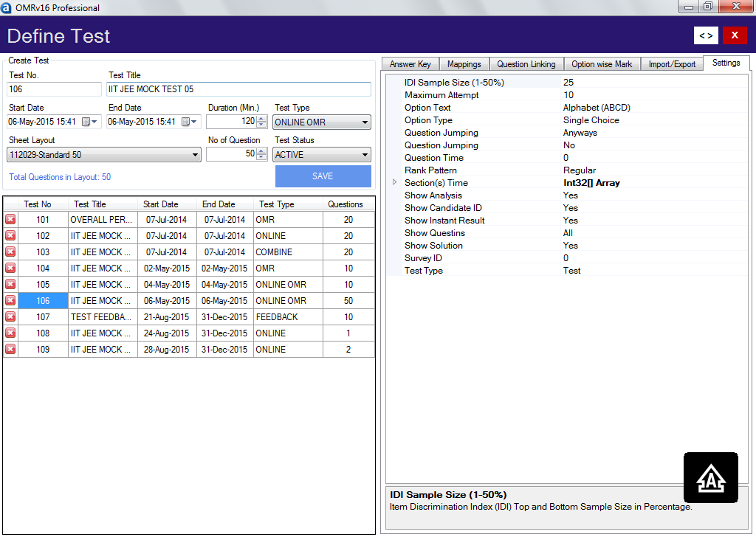This screenshot has height=537, width=756.
Task: Click the Int32[] Array value
Action: 591,182
